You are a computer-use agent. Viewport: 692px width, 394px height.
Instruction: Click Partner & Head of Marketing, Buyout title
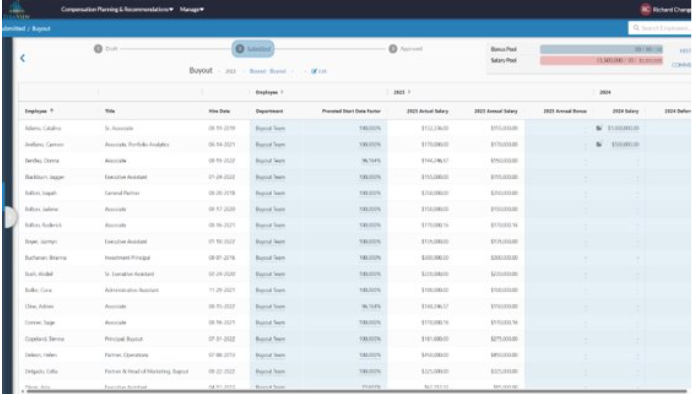147,371
